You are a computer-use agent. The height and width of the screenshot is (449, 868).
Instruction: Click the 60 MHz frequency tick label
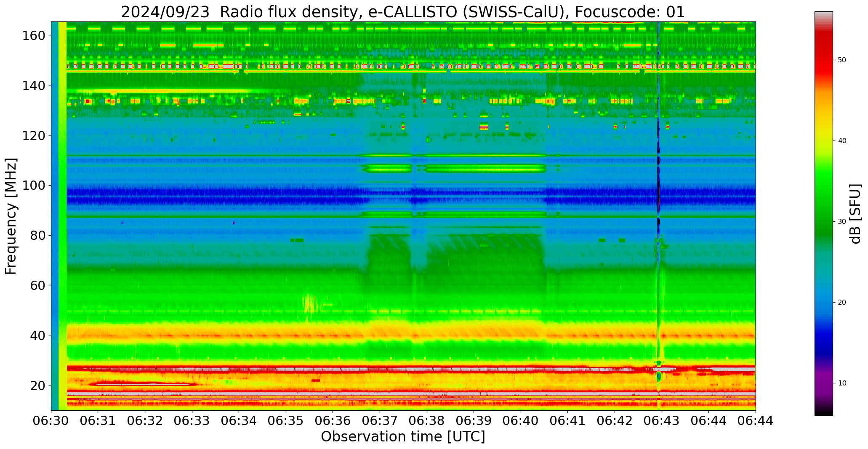[x=37, y=285]
